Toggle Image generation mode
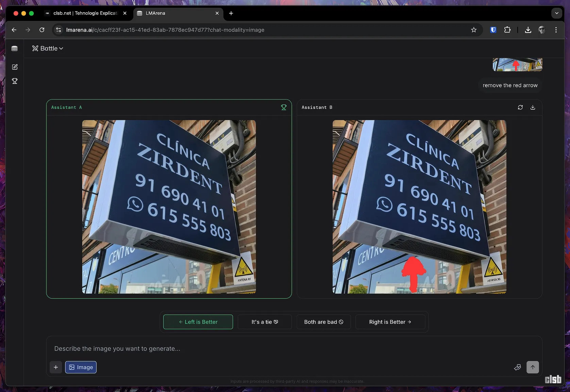Screen dimensions: 570x392 tap(81, 367)
